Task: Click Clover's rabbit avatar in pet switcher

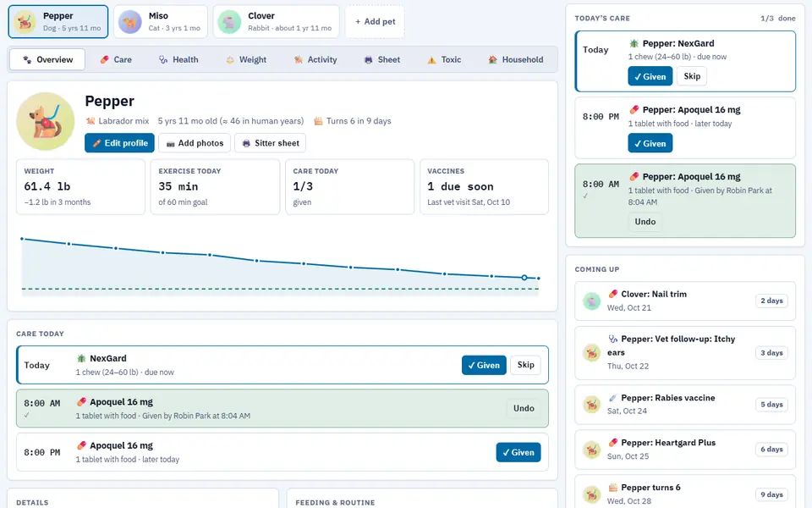Action: point(229,22)
